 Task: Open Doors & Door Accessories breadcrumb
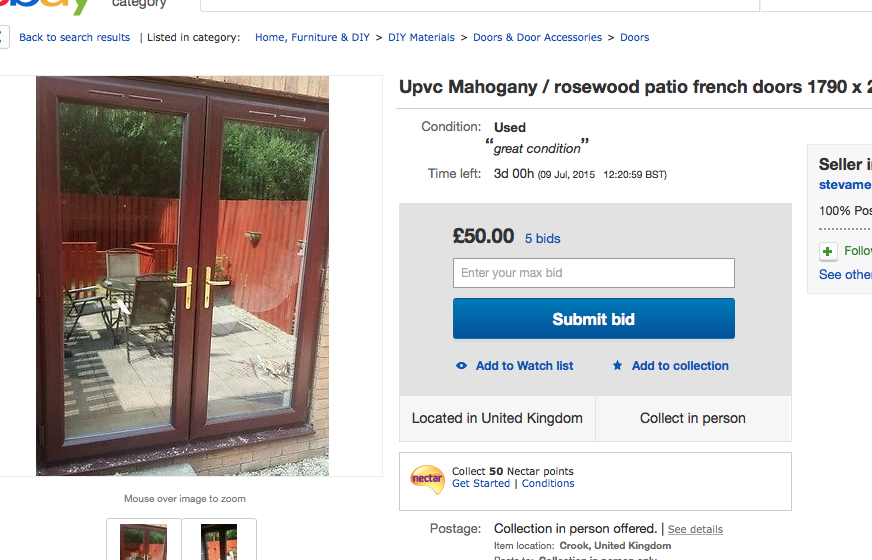pyautogui.click(x=537, y=37)
